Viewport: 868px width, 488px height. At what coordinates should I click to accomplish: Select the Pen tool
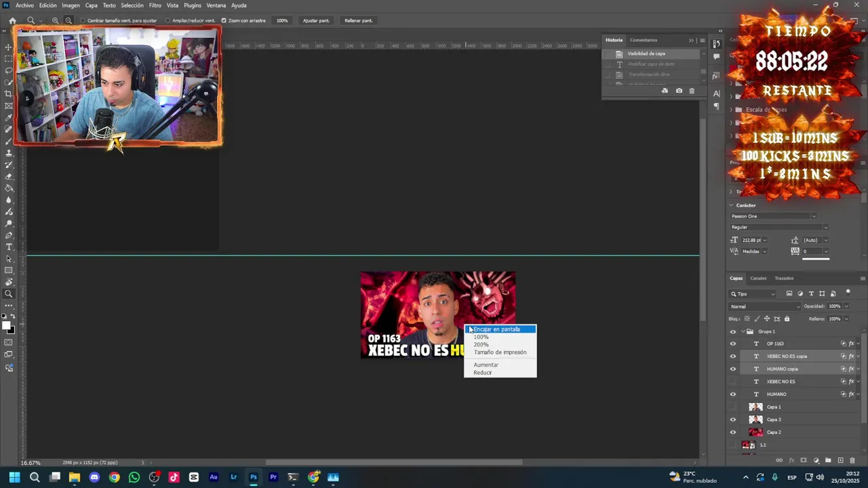point(9,235)
